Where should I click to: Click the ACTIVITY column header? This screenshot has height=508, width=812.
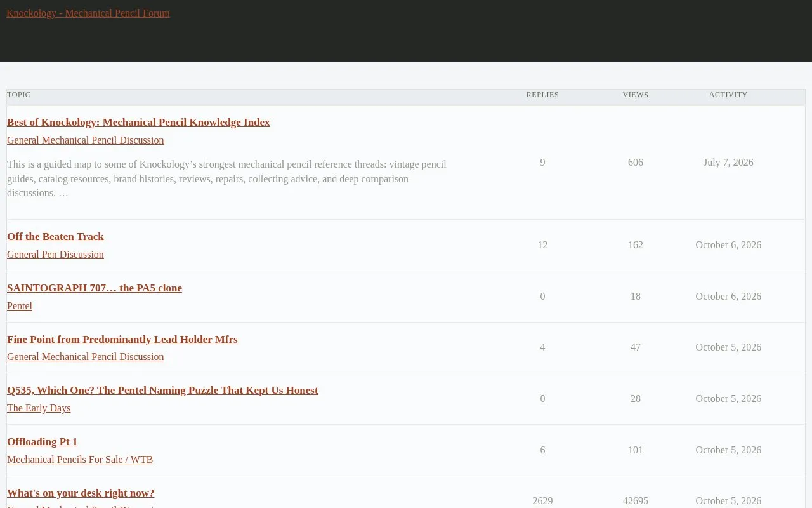[728, 95]
